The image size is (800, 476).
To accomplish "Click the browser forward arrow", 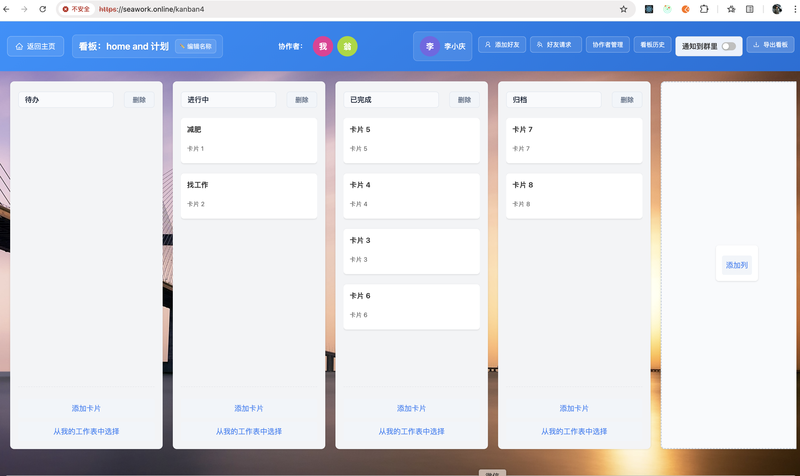I will click(24, 9).
